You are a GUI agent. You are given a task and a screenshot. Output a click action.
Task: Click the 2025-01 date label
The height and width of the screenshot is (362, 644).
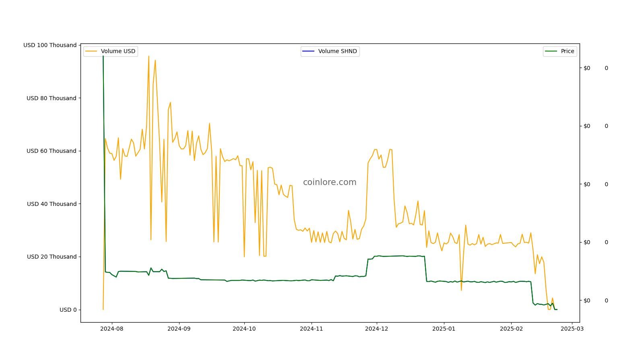point(444,329)
